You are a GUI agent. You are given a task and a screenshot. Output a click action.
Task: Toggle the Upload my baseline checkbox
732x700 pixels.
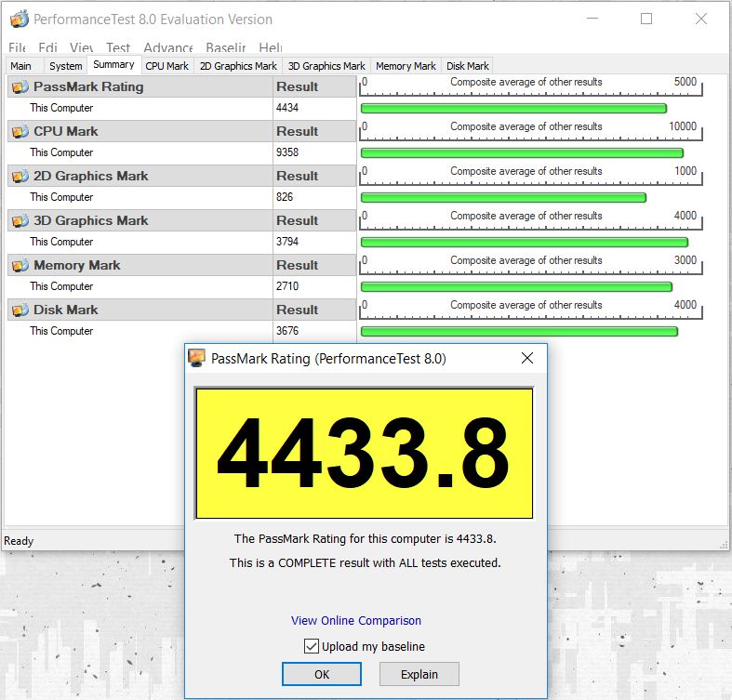[312, 646]
